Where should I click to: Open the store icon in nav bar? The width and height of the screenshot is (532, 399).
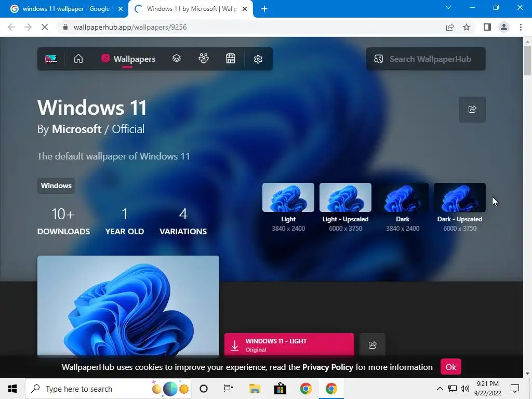tap(231, 59)
